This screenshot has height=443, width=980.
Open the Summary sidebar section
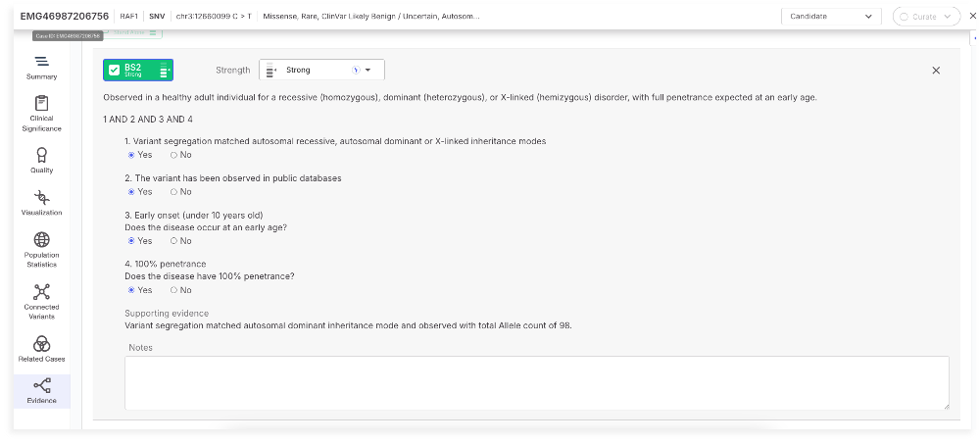(x=41, y=67)
